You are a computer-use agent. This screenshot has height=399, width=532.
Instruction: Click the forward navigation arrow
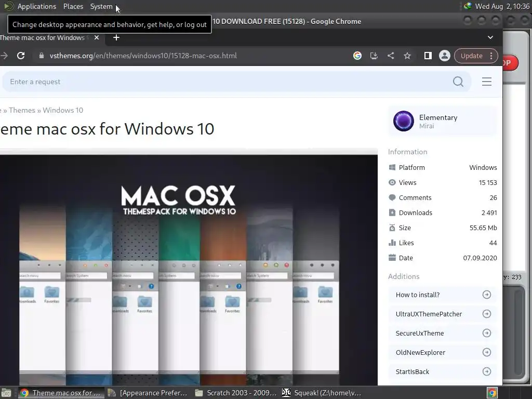(x=4, y=56)
